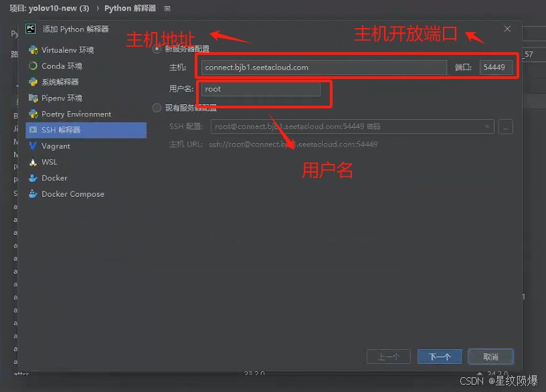
Task: Click the 上一个 previous button
Action: 389,357
